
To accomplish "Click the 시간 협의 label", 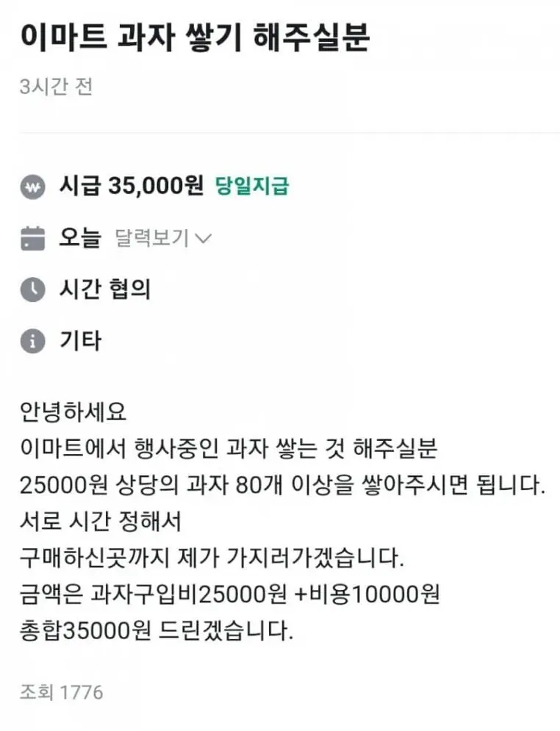I will click(x=105, y=289).
